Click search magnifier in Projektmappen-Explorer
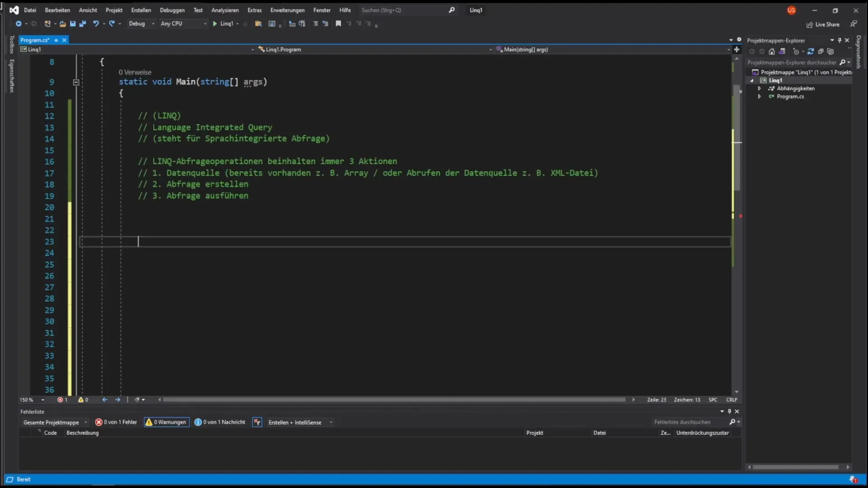This screenshot has height=488, width=868. click(x=842, y=62)
